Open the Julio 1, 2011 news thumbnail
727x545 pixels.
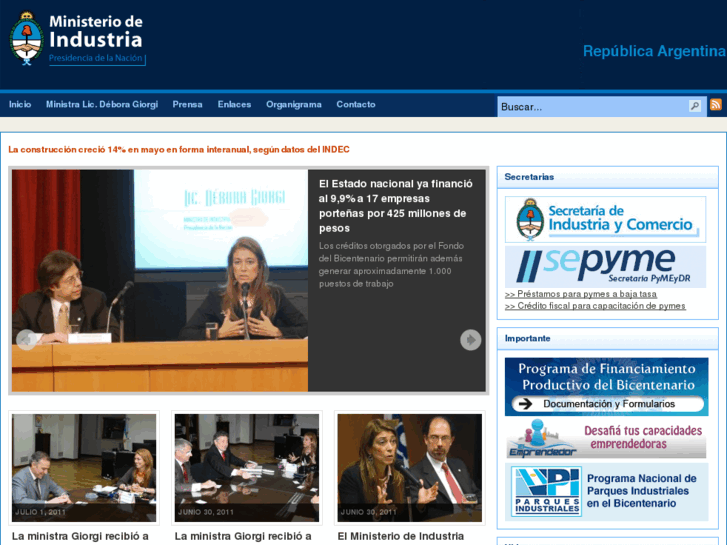(84, 467)
